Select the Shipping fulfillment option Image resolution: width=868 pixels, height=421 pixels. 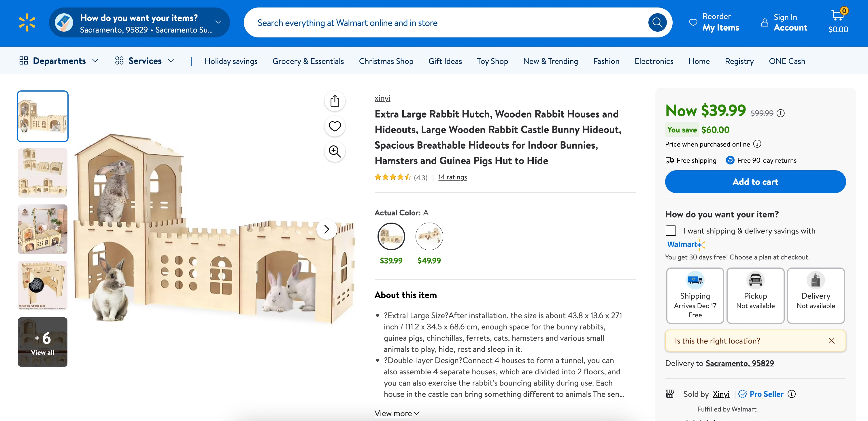(695, 295)
